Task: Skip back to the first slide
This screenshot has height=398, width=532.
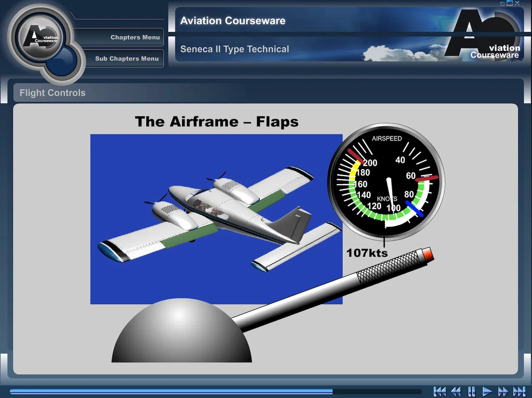Action: click(x=439, y=391)
